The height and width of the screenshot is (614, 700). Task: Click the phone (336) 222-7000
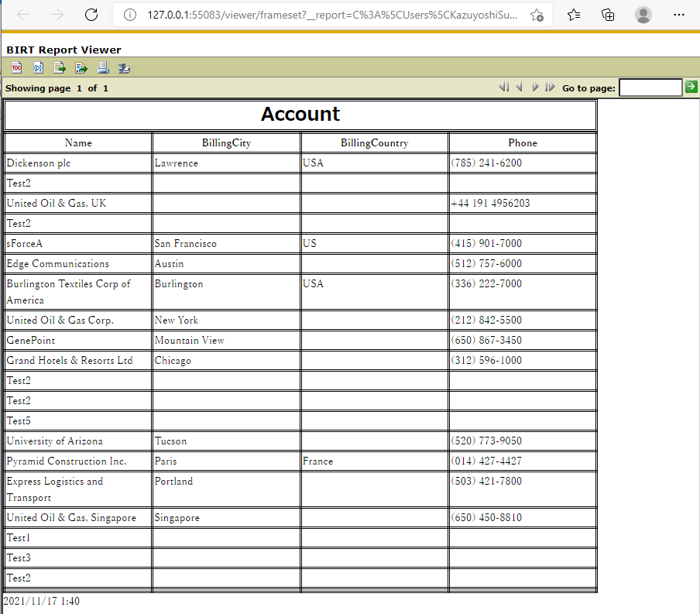click(486, 283)
